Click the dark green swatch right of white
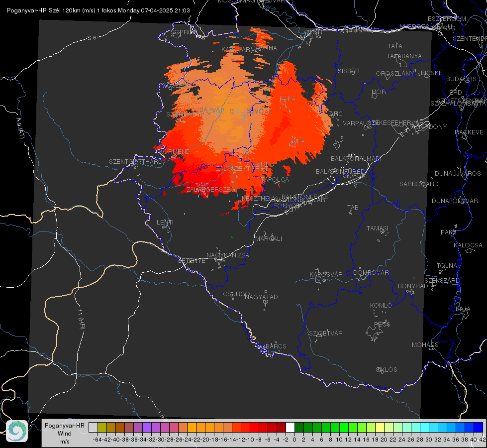This screenshot has width=487, height=448. tap(299, 427)
